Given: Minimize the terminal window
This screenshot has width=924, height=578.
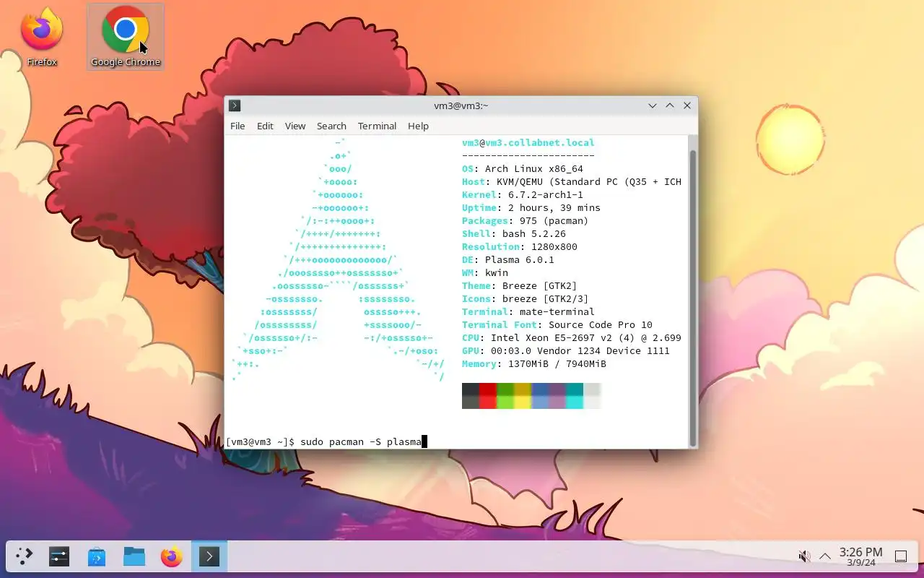Looking at the screenshot, I should coord(653,105).
